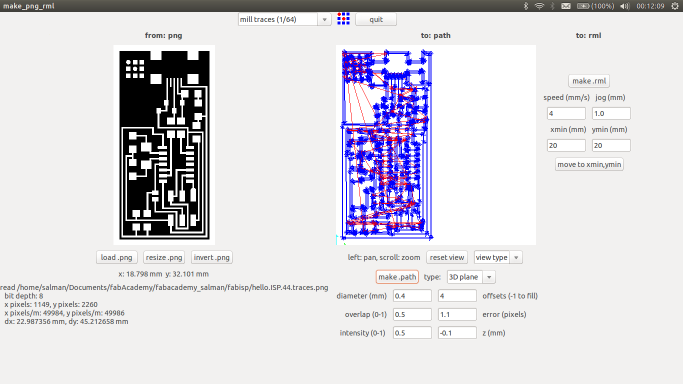Expand the mill traces dropdown arrow
This screenshot has height=384, width=683.
tap(325, 19)
